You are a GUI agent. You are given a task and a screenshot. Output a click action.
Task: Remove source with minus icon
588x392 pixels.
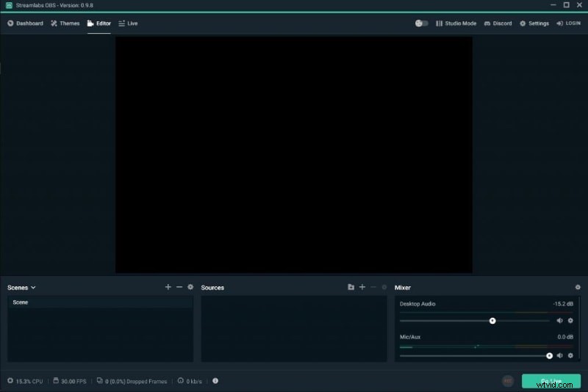click(x=373, y=287)
